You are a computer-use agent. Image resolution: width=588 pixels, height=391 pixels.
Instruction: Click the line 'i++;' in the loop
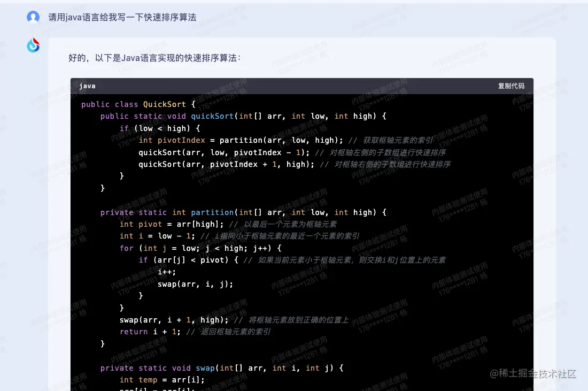tap(167, 272)
